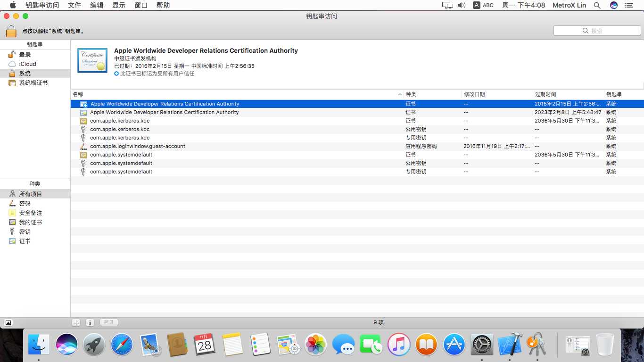Open Notes from the Dock
Image resolution: width=644 pixels, height=362 pixels.
(x=232, y=345)
